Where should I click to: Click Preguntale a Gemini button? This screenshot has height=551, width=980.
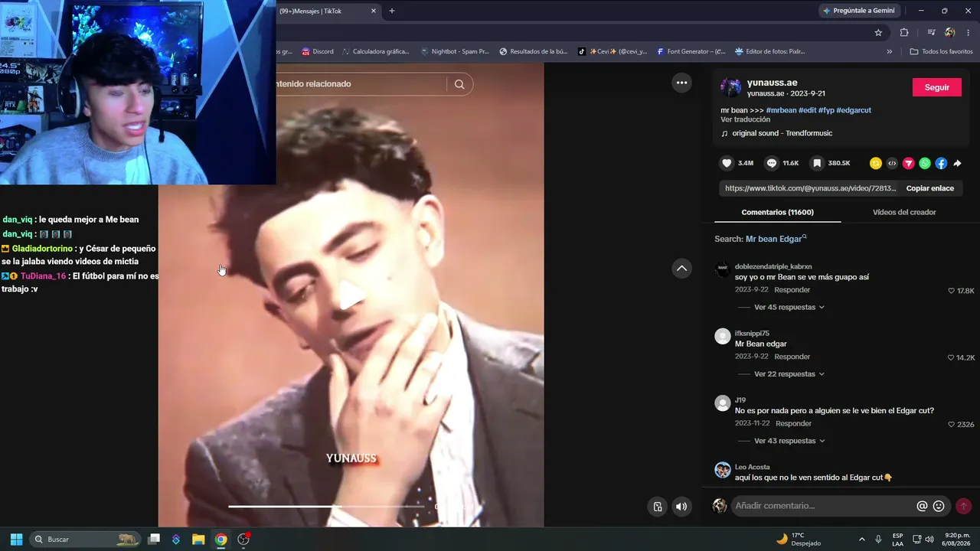[859, 11]
